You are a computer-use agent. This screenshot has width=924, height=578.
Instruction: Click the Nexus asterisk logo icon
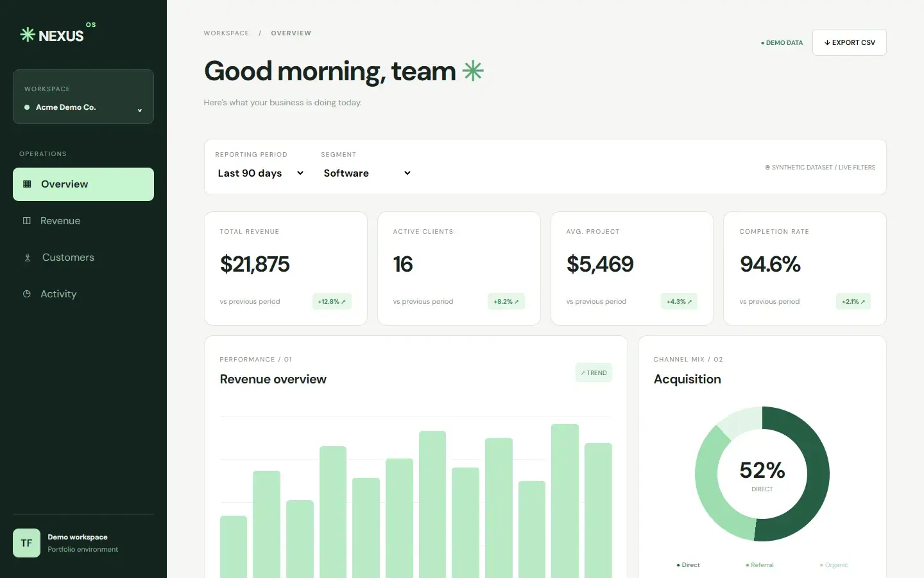point(28,35)
